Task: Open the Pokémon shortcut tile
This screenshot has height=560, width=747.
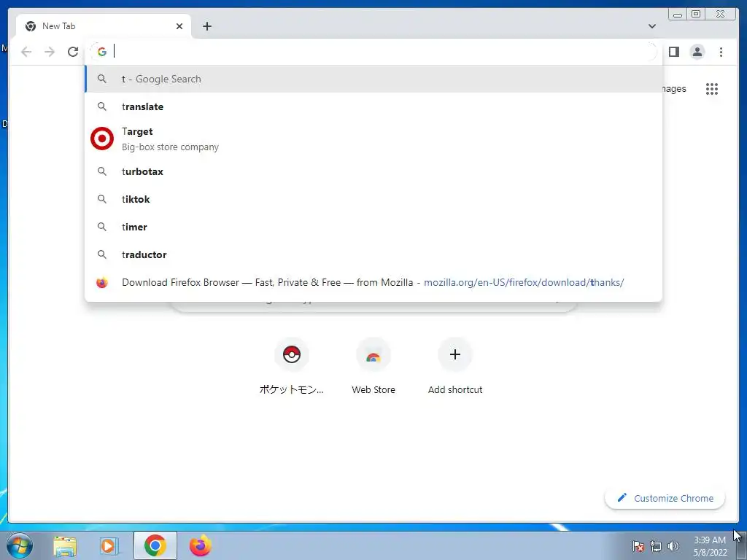Action: tap(292, 366)
